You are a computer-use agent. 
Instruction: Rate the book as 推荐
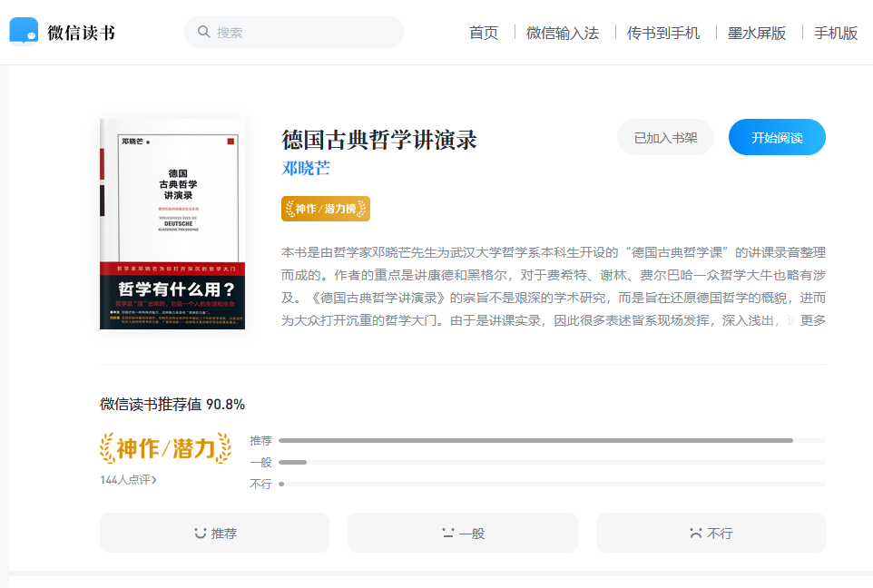click(x=214, y=533)
